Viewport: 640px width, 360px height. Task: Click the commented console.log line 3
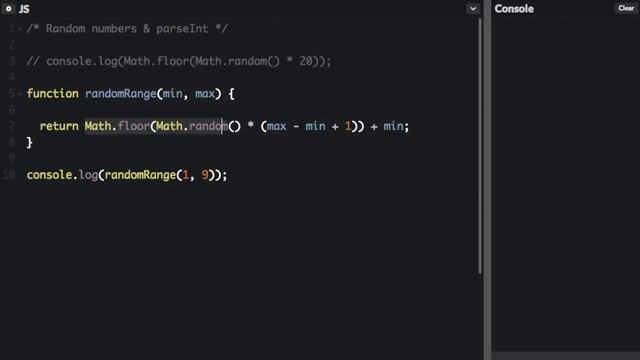(179, 61)
